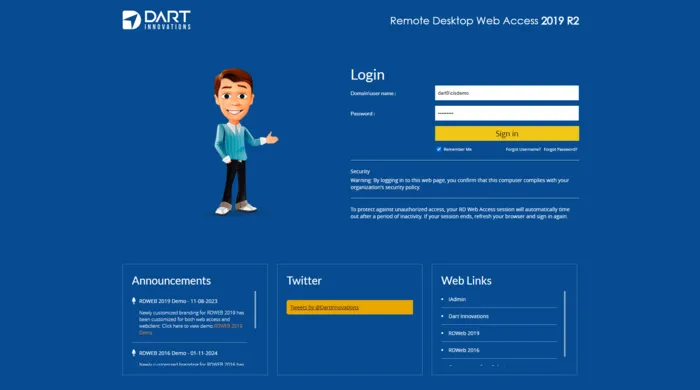
Task: Open the Forgot Password? link
Action: pos(560,149)
